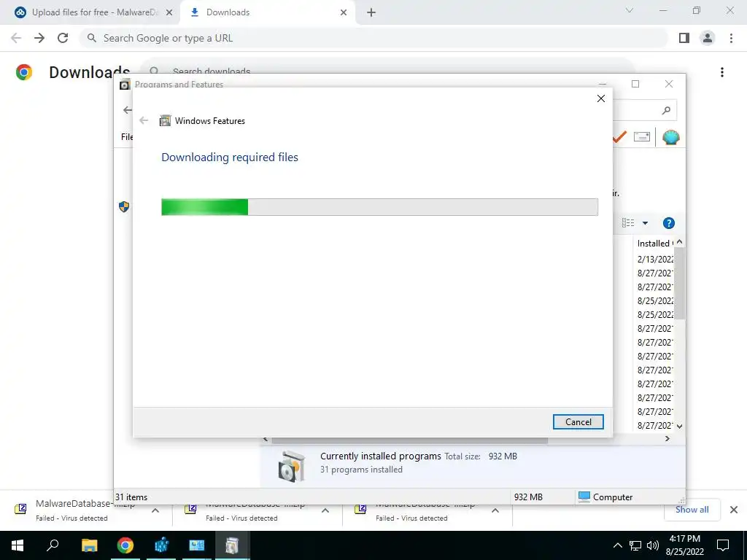Viewport: 747px width, 560px height.
Task: Click the blue shell toolbar icon
Action: 671,137
